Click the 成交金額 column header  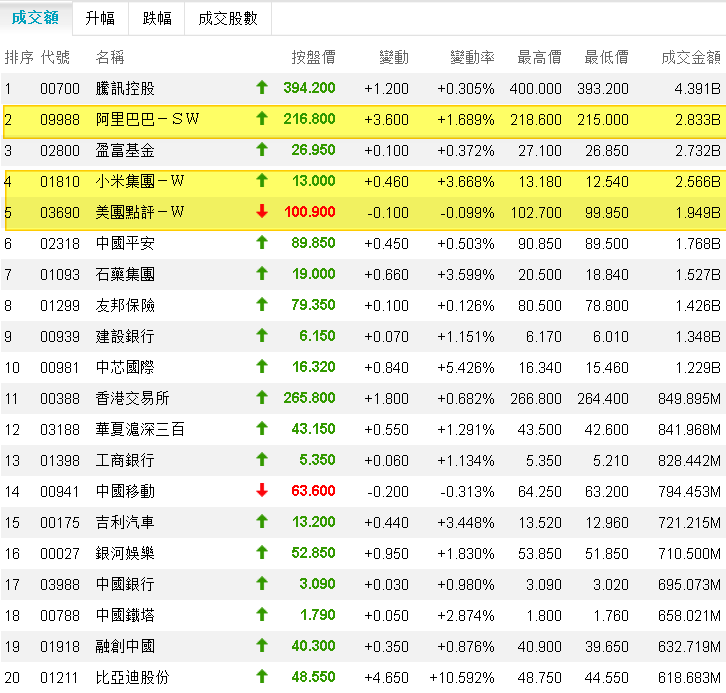tap(691, 57)
